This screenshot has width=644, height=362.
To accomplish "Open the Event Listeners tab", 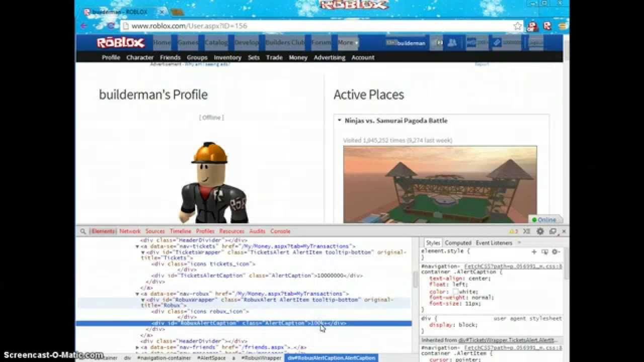I will tap(494, 243).
